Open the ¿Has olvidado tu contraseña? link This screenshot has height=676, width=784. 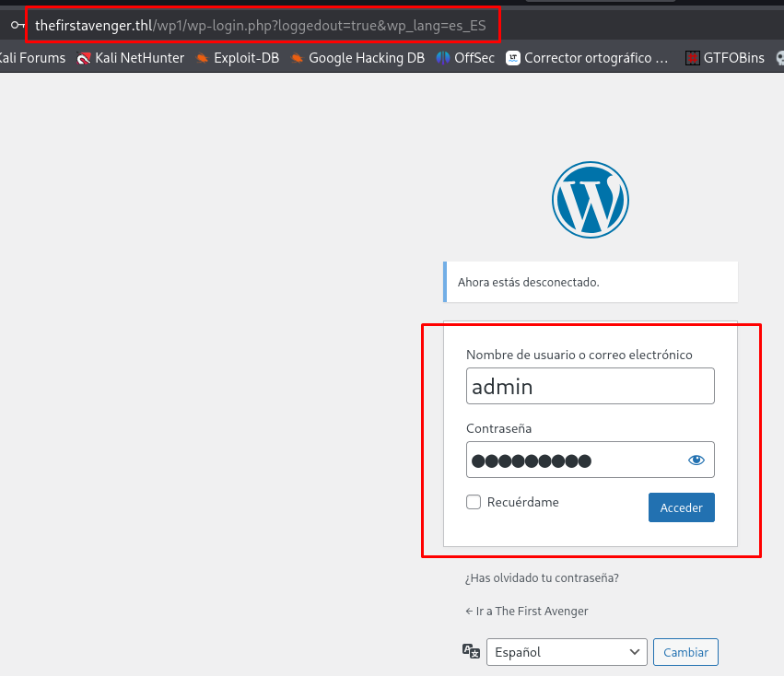pyautogui.click(x=542, y=578)
